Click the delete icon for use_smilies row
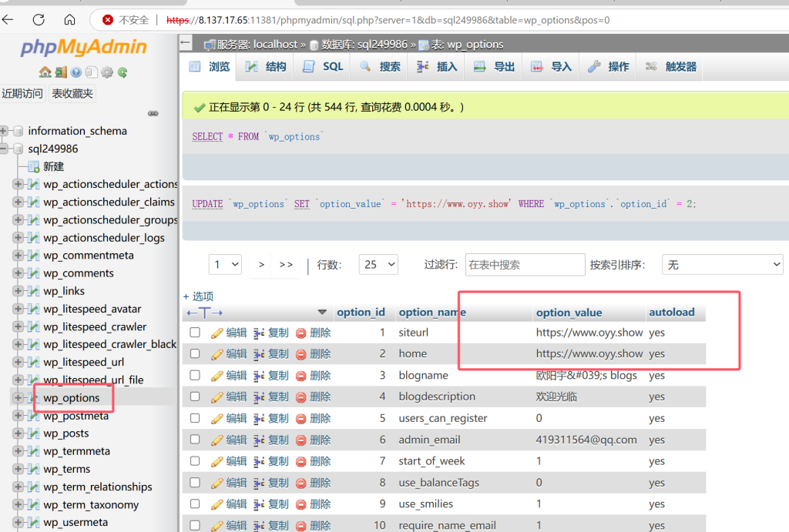 [x=301, y=504]
